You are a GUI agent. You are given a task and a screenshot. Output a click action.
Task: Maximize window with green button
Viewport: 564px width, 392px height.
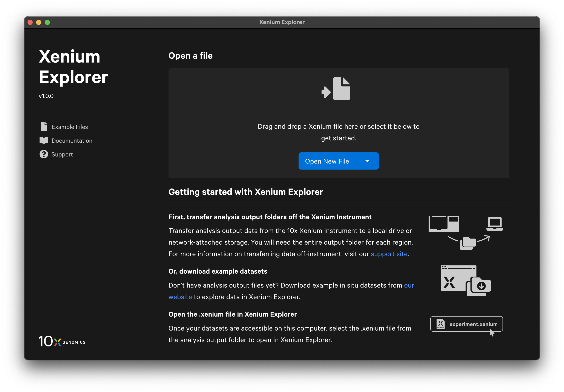point(48,22)
